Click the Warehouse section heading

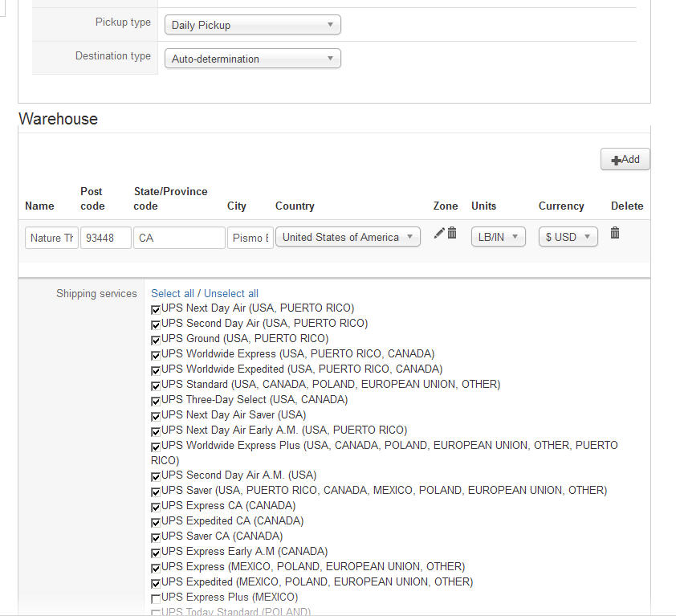click(x=58, y=119)
